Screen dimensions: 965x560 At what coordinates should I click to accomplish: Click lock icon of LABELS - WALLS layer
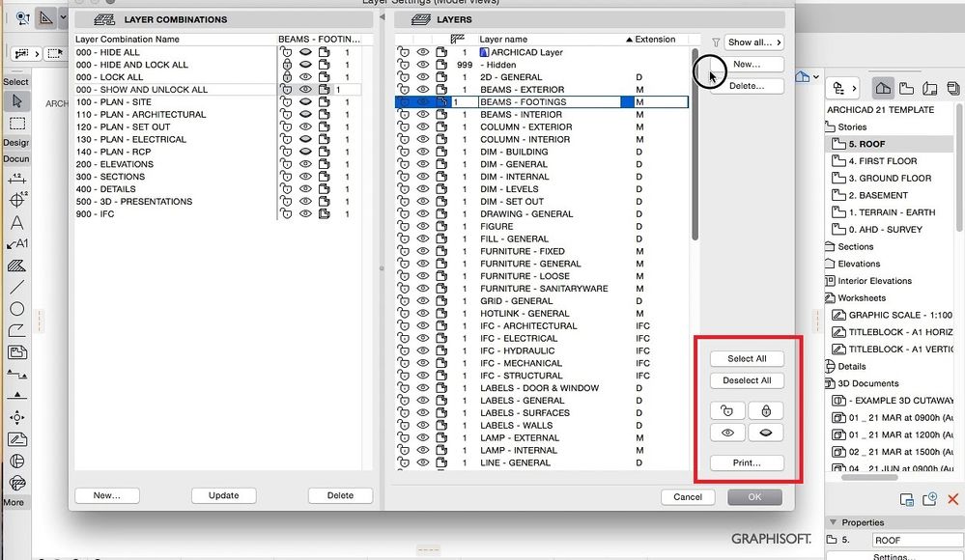(x=403, y=425)
